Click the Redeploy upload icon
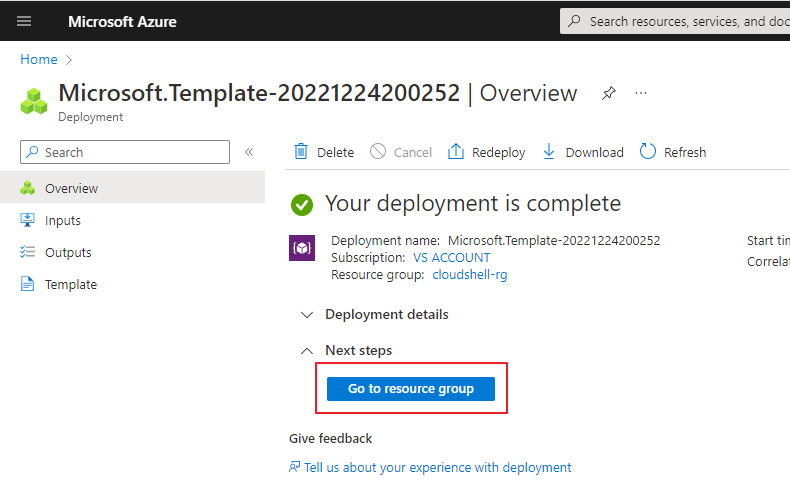This screenshot has height=485, width=790. pyautogui.click(x=456, y=152)
